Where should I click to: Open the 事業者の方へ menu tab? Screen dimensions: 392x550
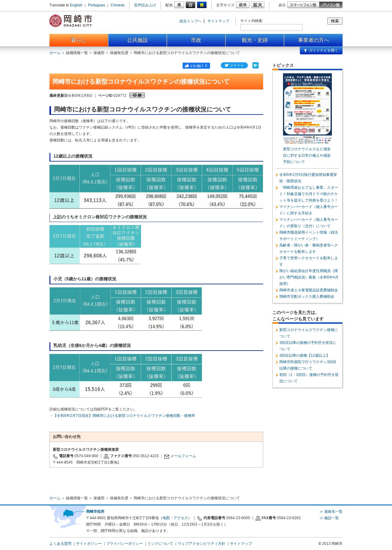313,40
